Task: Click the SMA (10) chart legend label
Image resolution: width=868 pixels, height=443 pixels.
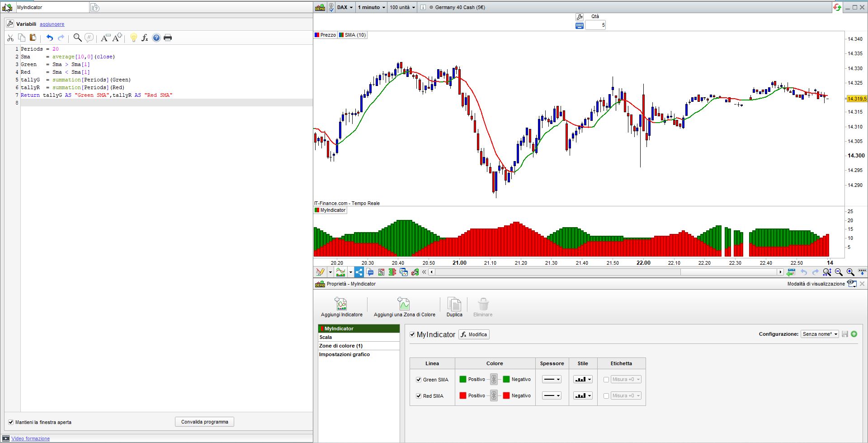Action: pyautogui.click(x=352, y=35)
